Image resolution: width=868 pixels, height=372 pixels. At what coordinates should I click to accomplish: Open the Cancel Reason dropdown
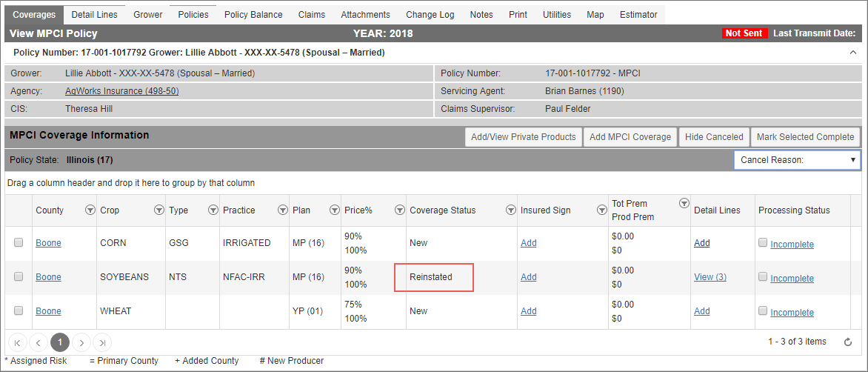[x=797, y=160]
